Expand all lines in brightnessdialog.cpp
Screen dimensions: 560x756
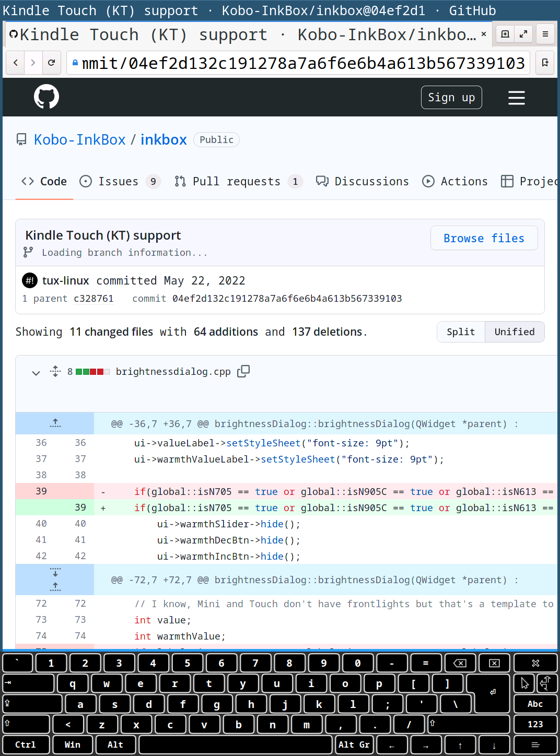click(55, 371)
